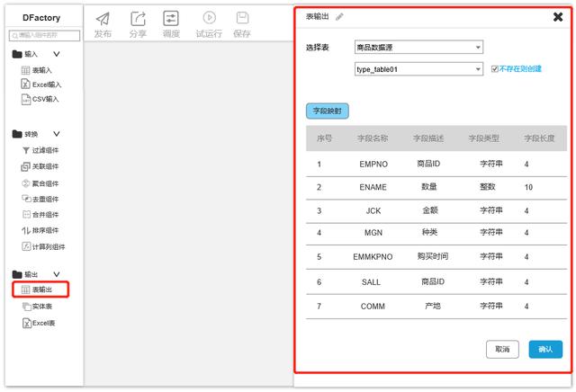Select the 过滤组件 funnel icon
576x392 pixels.
click(x=26, y=150)
